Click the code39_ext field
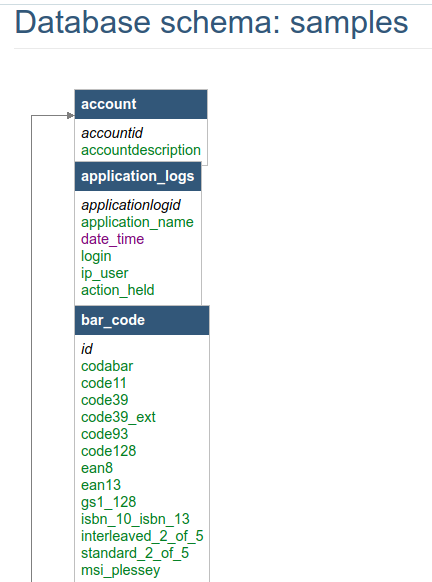Image resolution: width=432 pixels, height=582 pixels. tap(118, 417)
